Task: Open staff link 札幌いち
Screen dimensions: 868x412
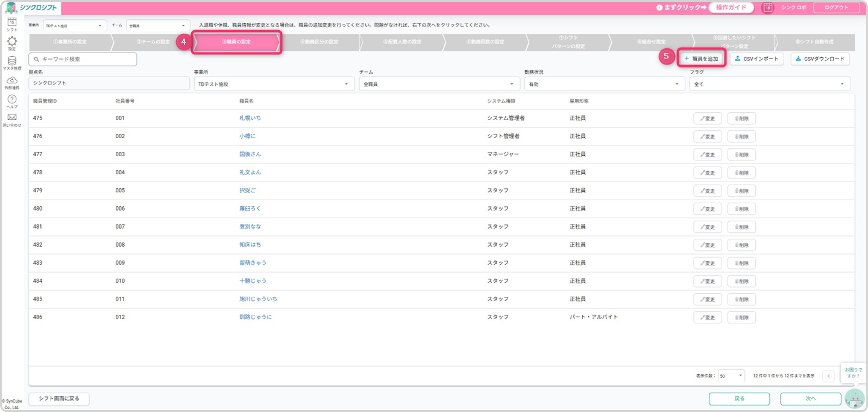Action: (x=250, y=118)
